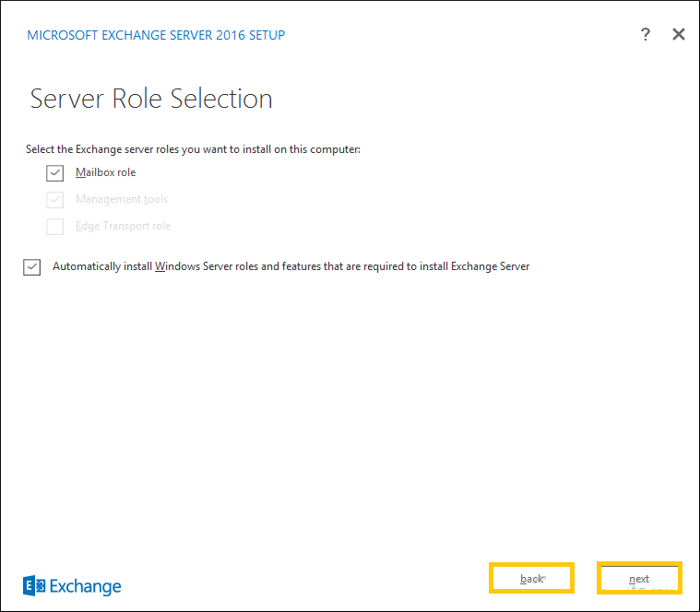Click the 'Automatically install Windows Server roles' label

click(291, 266)
